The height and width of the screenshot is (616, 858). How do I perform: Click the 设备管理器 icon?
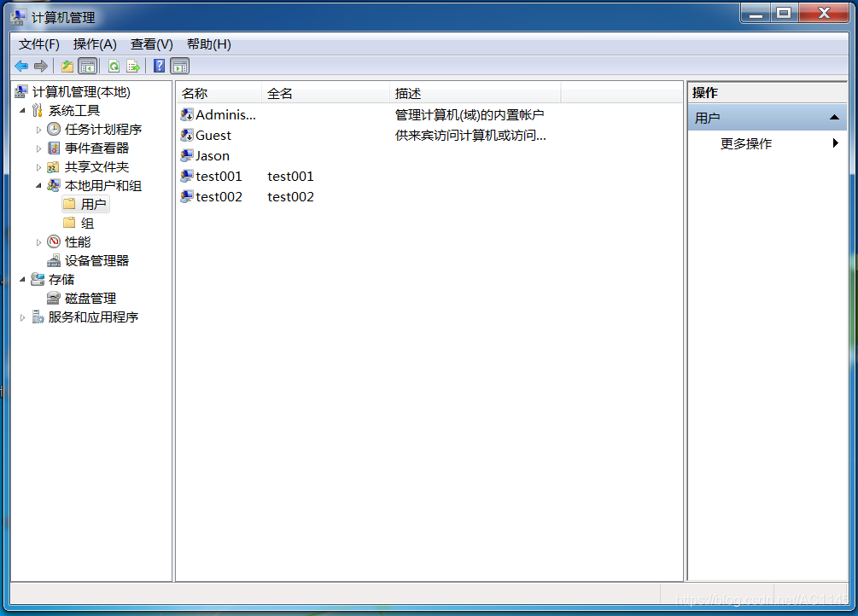54,260
